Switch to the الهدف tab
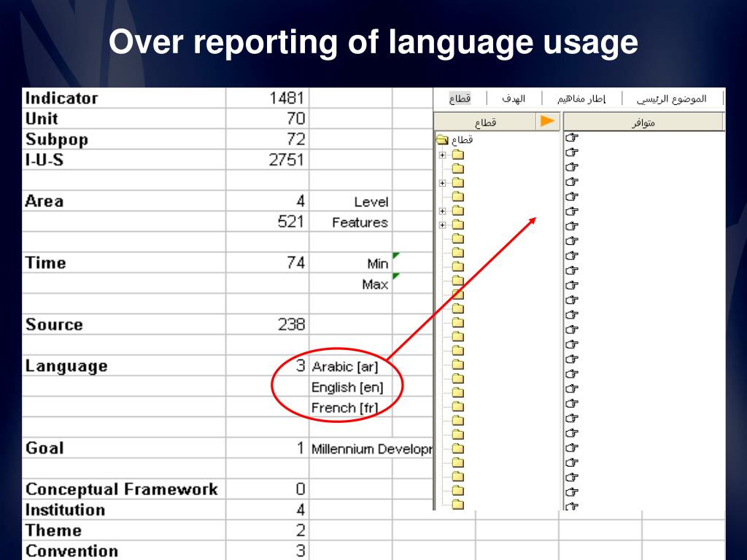This screenshot has width=747, height=560. point(513,98)
